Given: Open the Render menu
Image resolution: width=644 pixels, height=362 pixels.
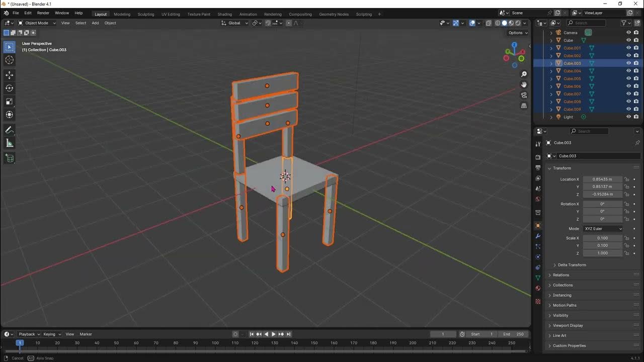Looking at the screenshot, I should (43, 13).
